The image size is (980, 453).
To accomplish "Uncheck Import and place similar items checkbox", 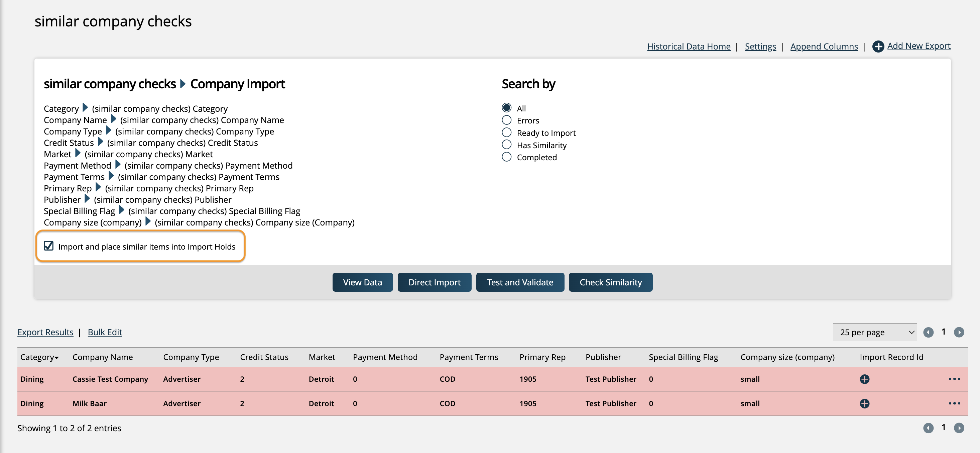I will (x=49, y=246).
